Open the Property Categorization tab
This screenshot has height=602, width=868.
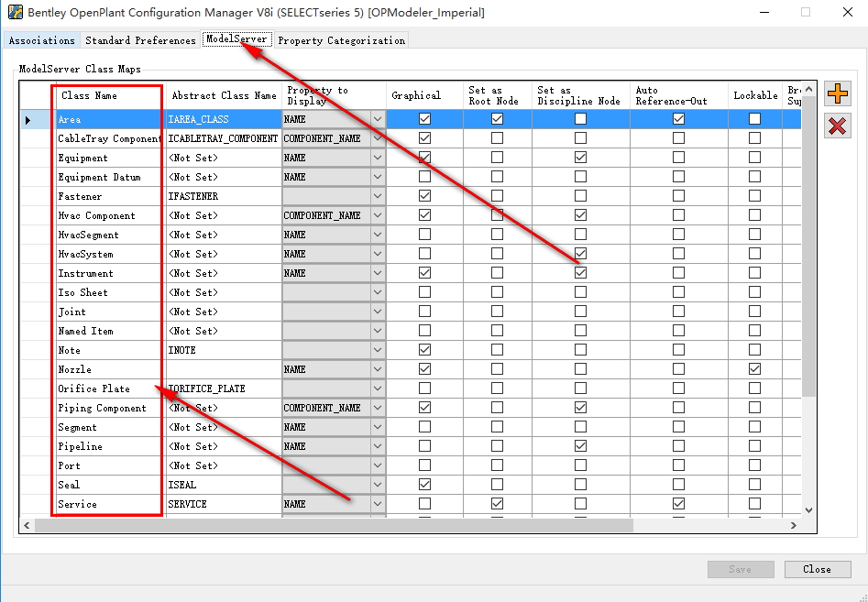[x=342, y=40]
